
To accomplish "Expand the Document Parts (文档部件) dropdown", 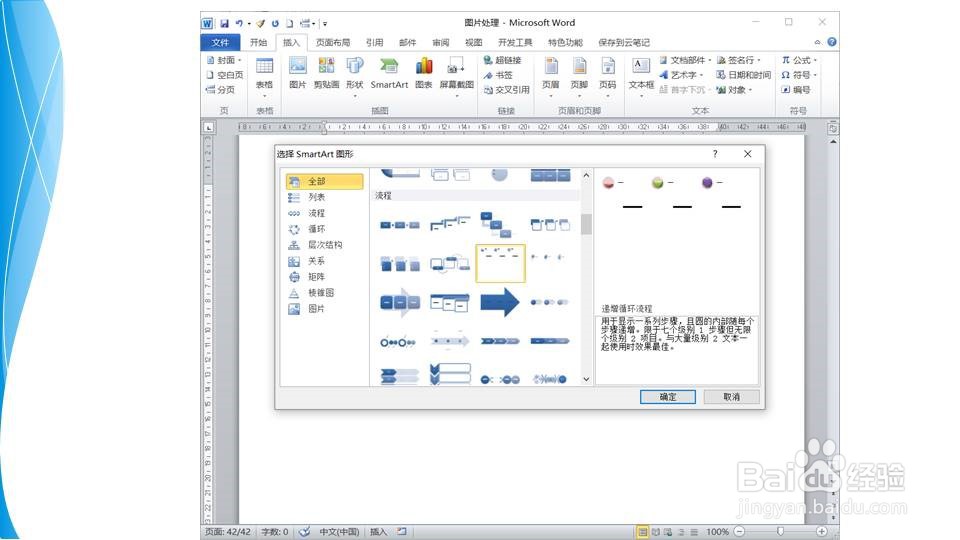I will tap(710, 60).
